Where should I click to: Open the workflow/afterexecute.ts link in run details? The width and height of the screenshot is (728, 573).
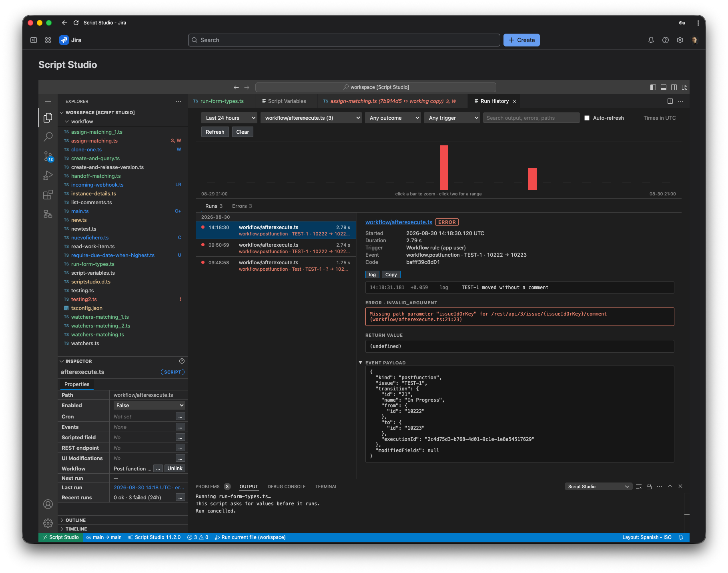[x=399, y=222]
